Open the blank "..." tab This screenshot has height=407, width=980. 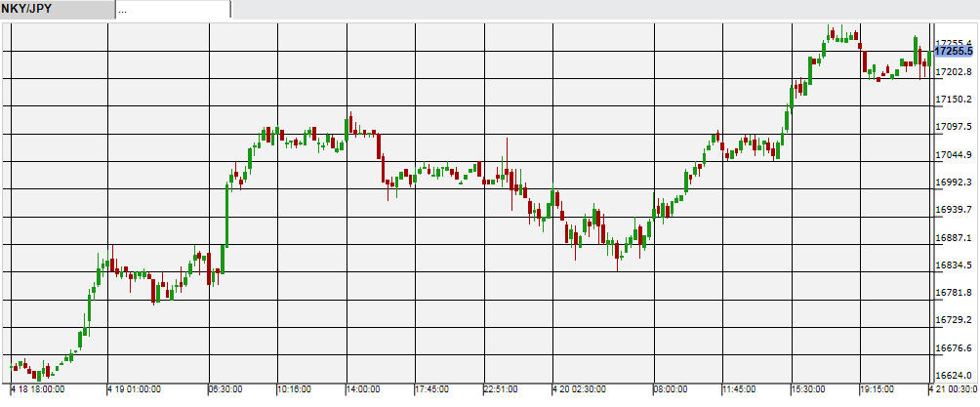[173, 9]
